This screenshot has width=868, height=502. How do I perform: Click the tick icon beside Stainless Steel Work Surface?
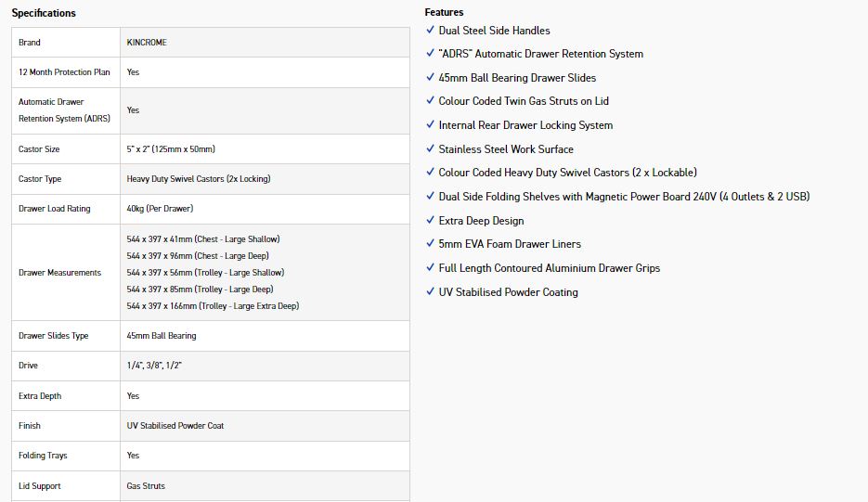(x=430, y=148)
